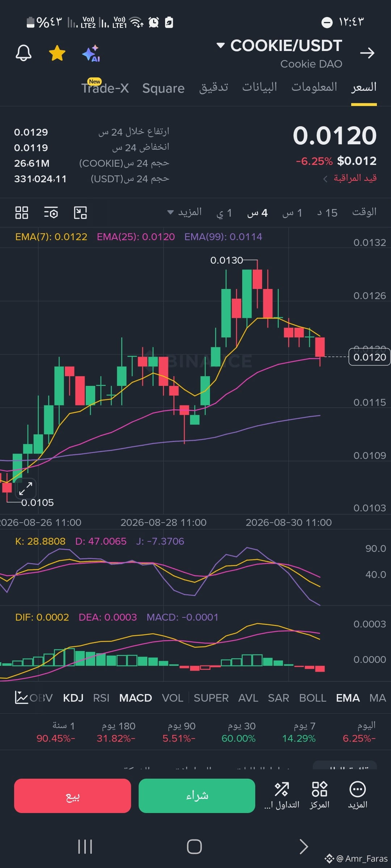This screenshot has height=868, width=391.
Task: Select the السعر tab
Action: [364, 87]
